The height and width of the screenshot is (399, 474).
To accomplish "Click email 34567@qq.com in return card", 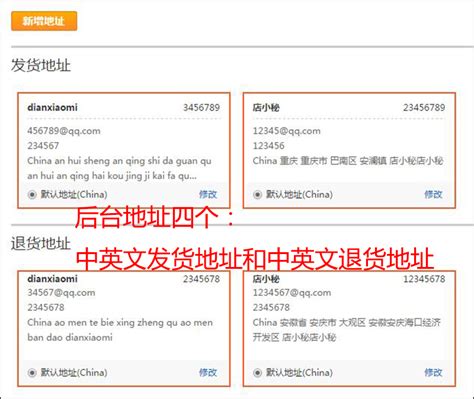I will click(x=61, y=292).
